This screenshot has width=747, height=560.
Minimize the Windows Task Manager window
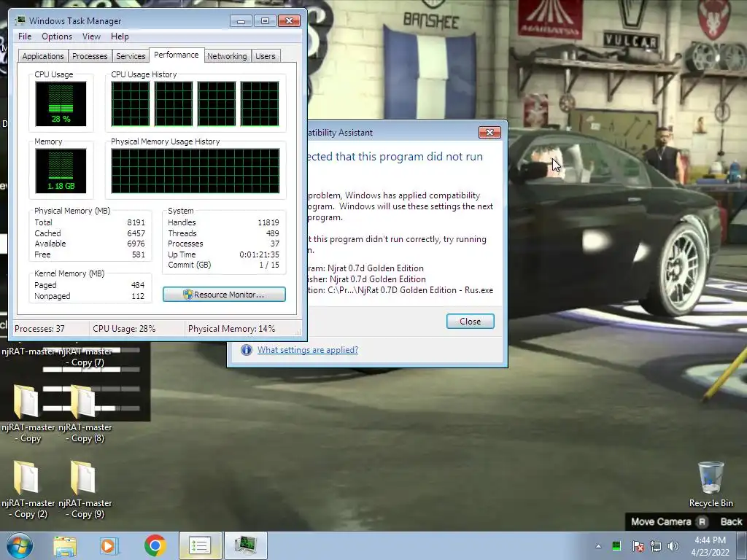point(241,21)
